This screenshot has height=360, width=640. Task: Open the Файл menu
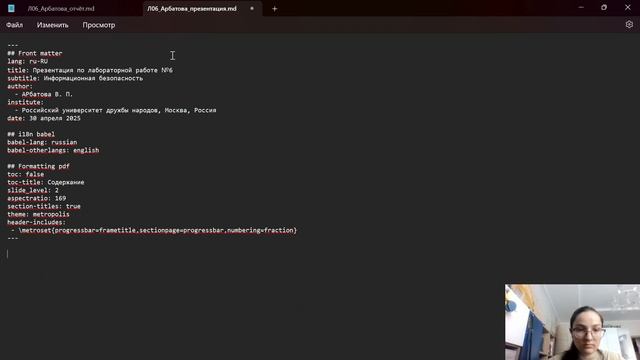14,25
